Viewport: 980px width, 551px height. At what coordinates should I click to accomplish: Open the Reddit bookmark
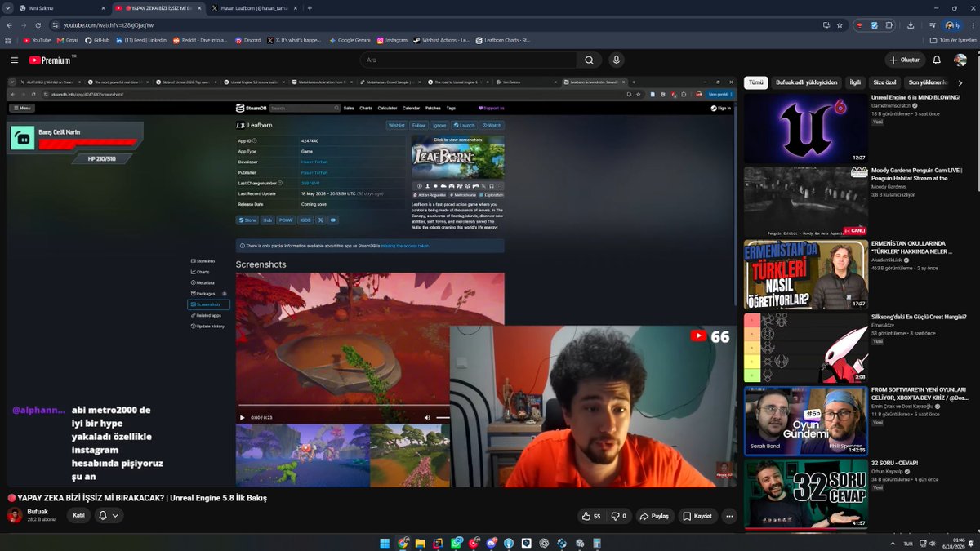200,40
